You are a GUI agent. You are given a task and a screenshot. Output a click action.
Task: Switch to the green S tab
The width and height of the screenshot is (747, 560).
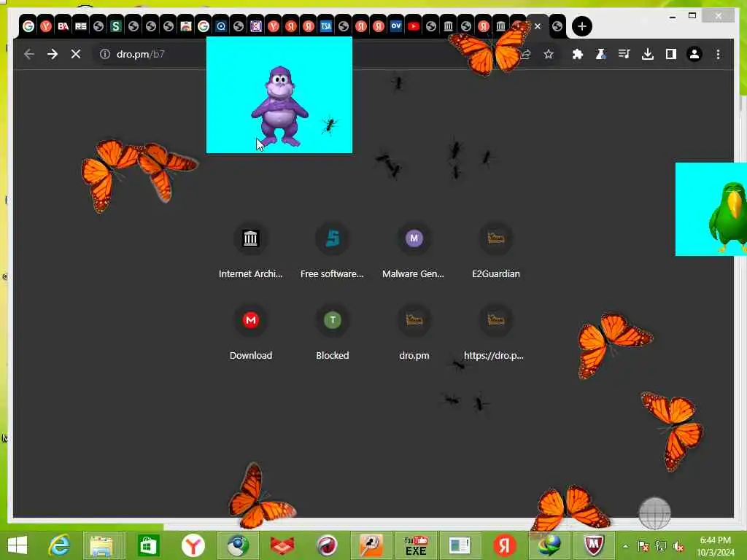tap(116, 26)
